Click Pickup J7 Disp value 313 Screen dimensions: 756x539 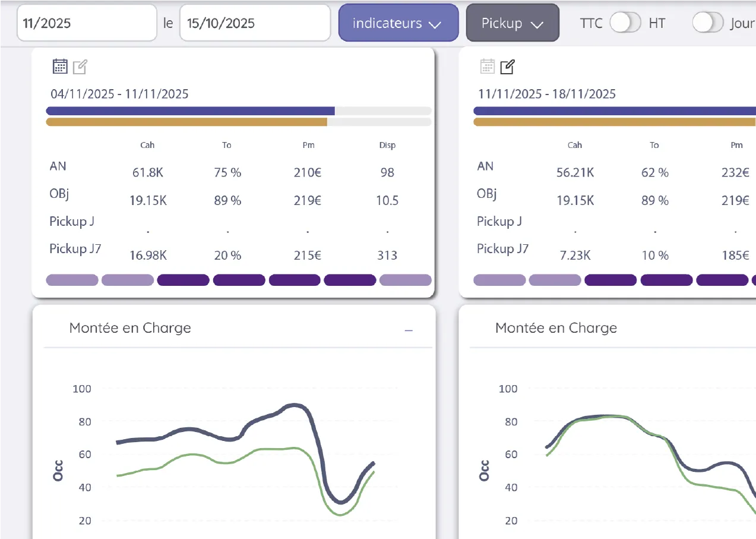387,256
